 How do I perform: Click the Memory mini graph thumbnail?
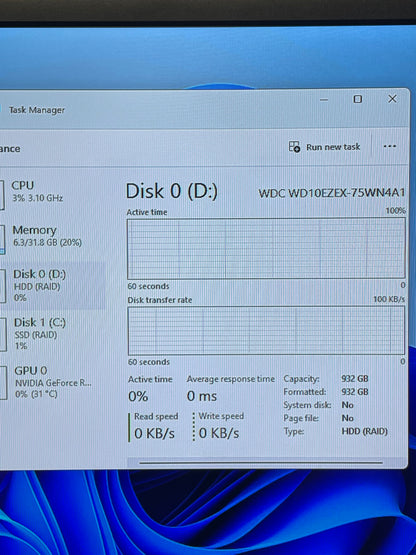[x=2, y=239]
